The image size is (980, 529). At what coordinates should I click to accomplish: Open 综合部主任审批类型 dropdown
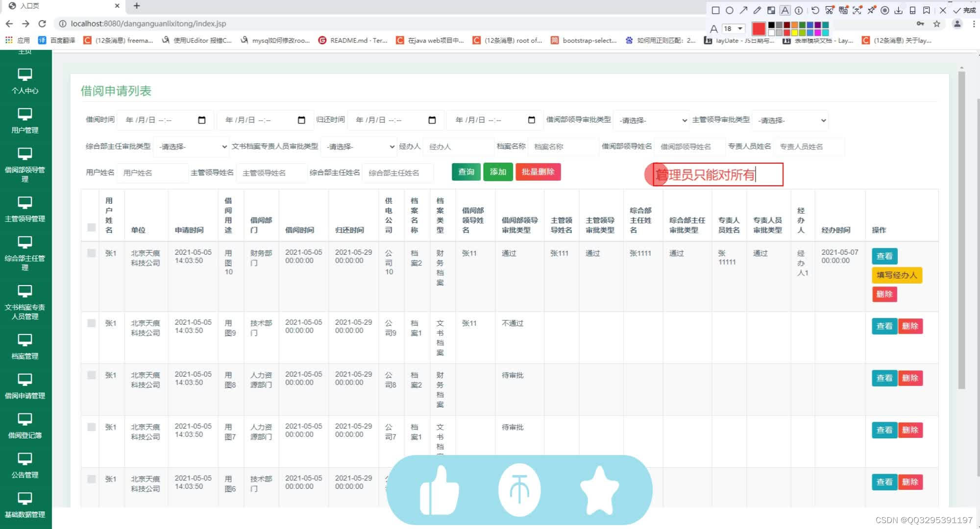192,146
